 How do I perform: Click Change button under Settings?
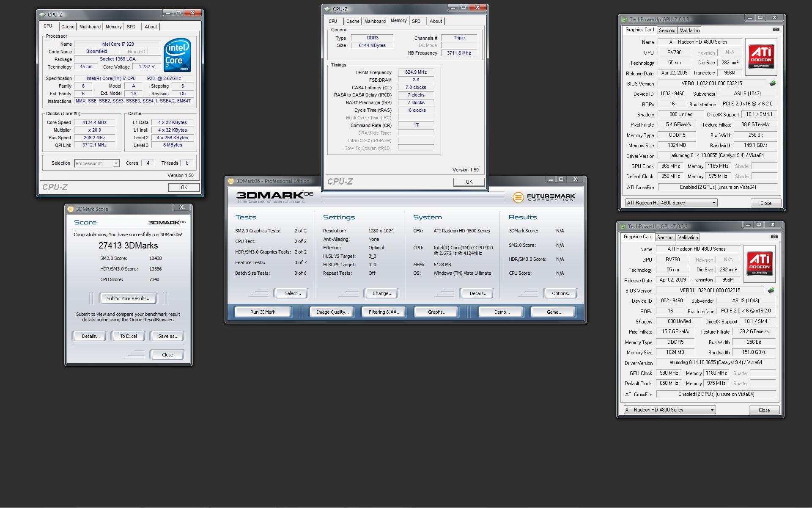pyautogui.click(x=382, y=293)
